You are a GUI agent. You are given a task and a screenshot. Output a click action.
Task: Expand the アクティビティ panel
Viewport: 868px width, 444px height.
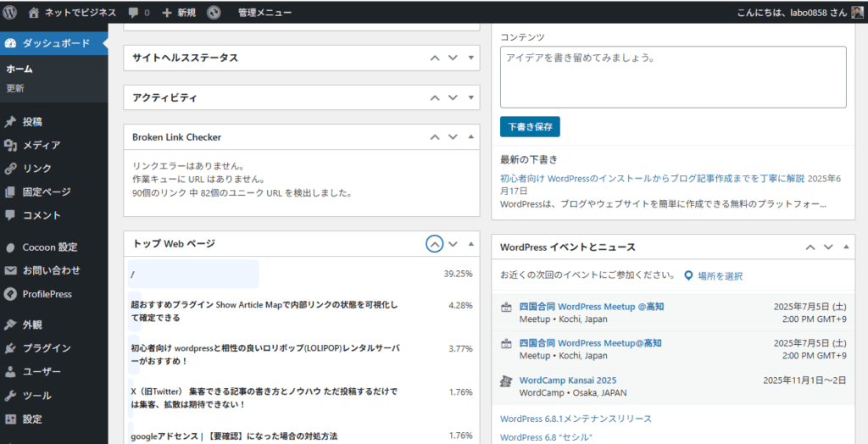(x=470, y=97)
